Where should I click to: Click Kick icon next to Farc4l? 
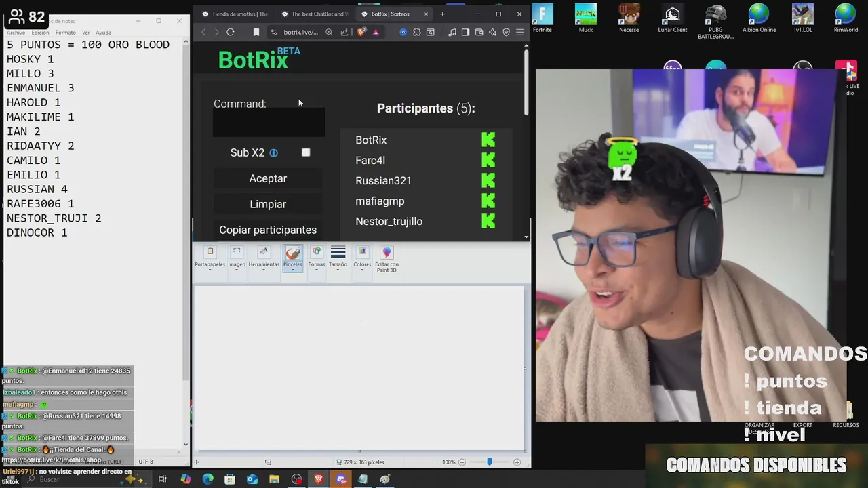488,160
